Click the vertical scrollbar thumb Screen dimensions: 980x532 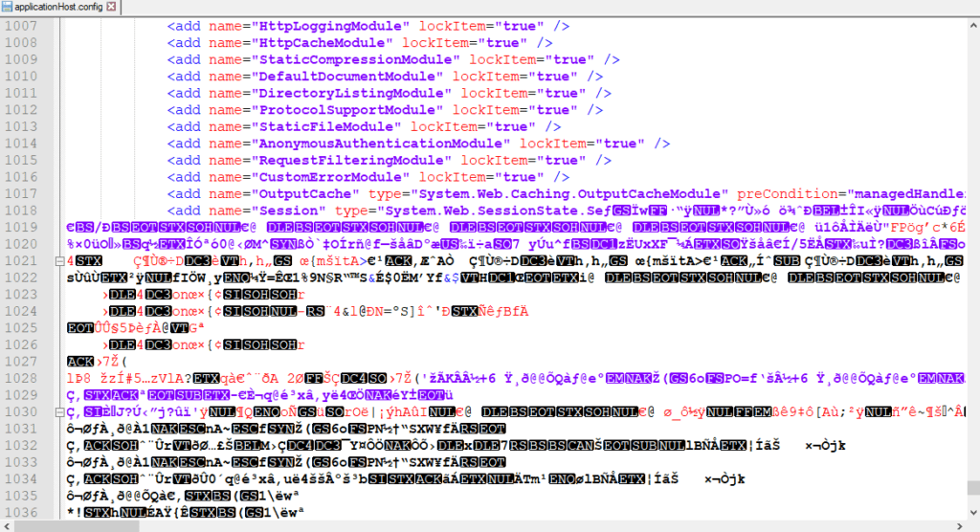[973, 488]
